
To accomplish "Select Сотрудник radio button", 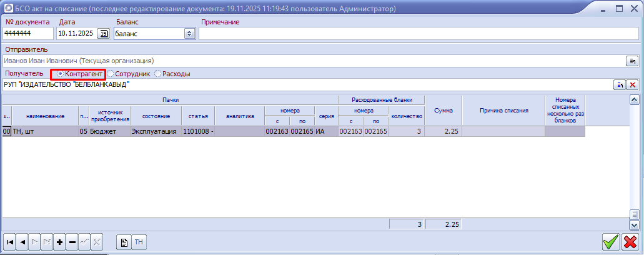I will point(111,74).
